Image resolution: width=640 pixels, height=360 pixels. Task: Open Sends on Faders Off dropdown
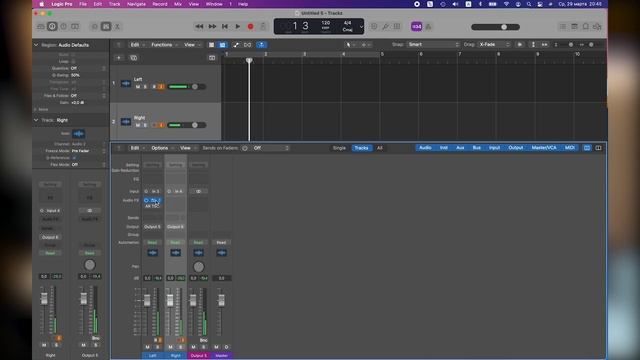(270, 148)
